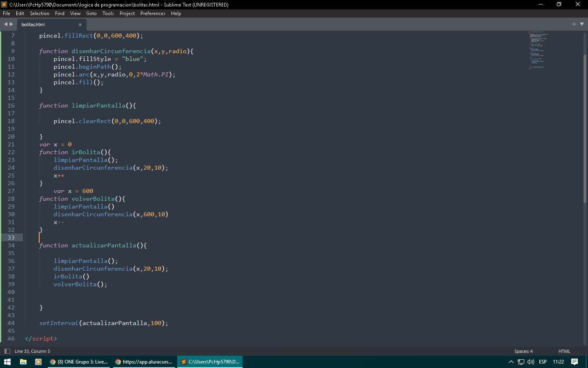
Task: Open the media player taskbar icon
Action: 38,362
